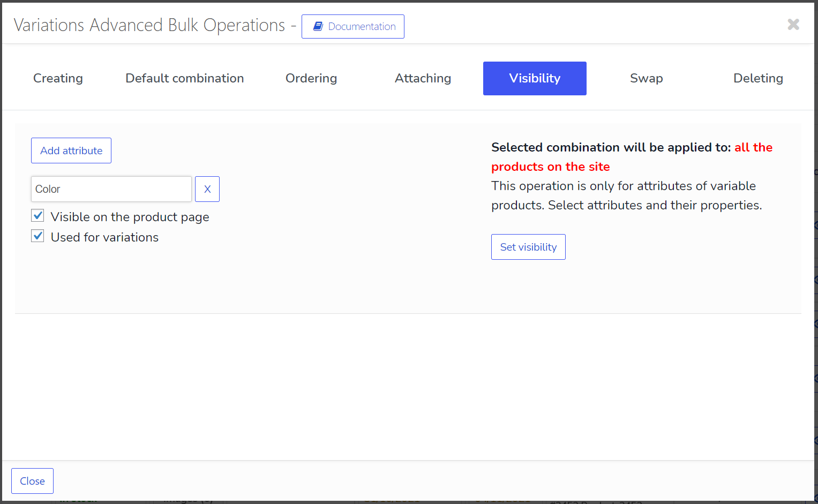Click the active Visibility tab
The width and height of the screenshot is (818, 504).
point(535,78)
